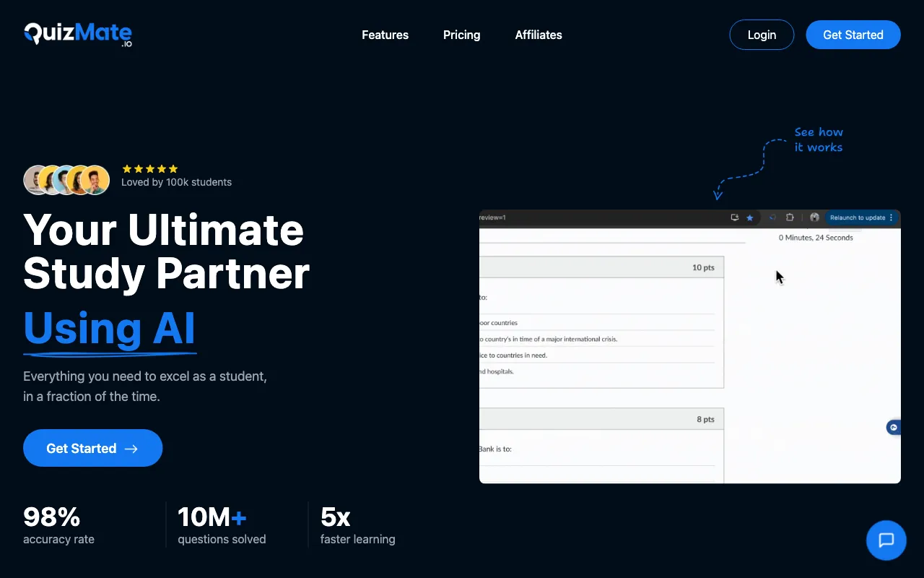
Task: Click the 'Using AI' heading
Action: click(x=110, y=329)
